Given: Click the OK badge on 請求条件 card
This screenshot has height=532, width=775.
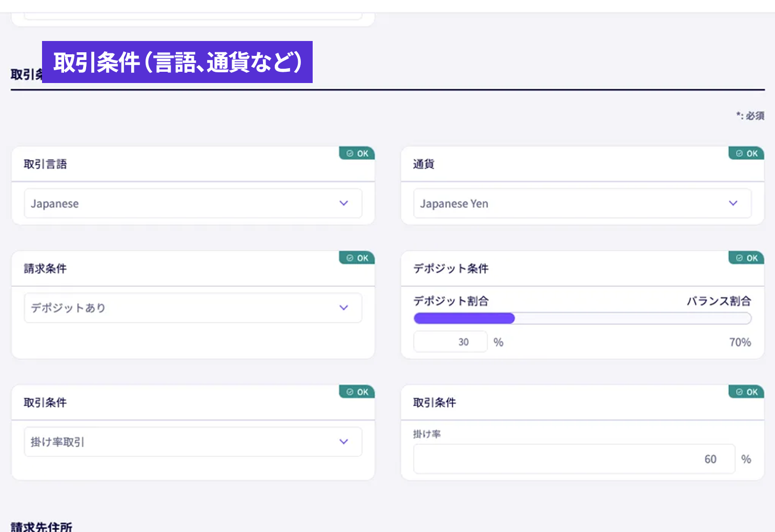Looking at the screenshot, I should click(357, 258).
